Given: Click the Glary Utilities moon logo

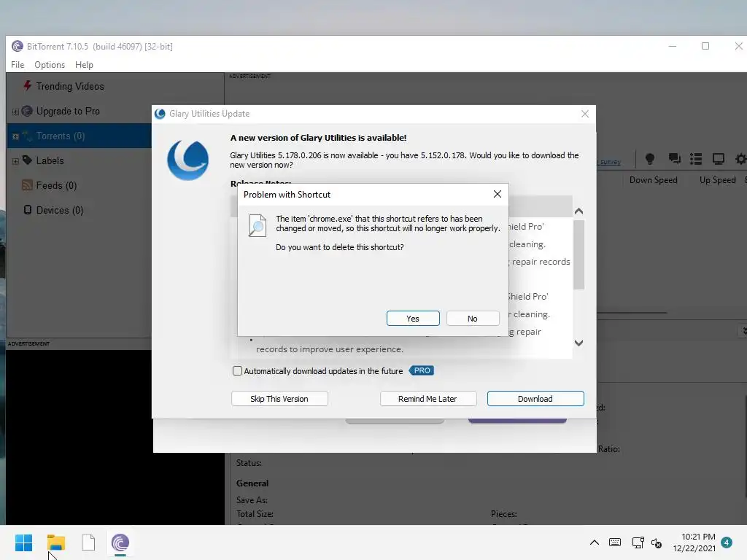Looking at the screenshot, I should click(187, 160).
